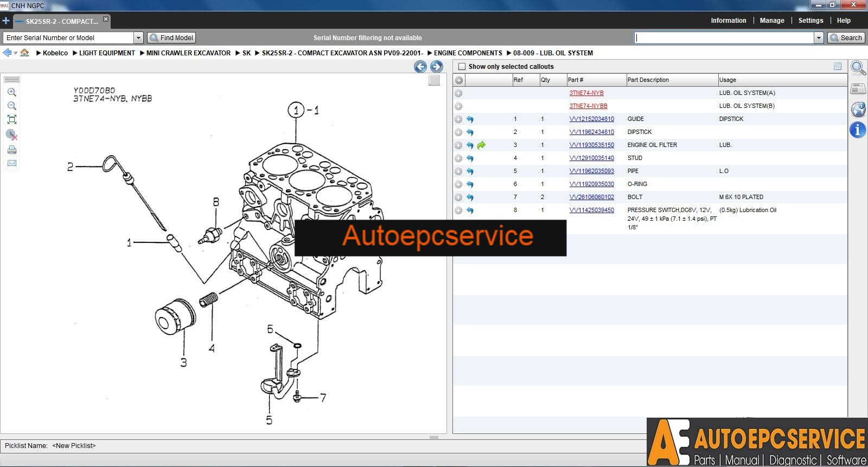Screen dimensions: 868x467
Task: Click the Search button
Action: pyautogui.click(x=846, y=37)
